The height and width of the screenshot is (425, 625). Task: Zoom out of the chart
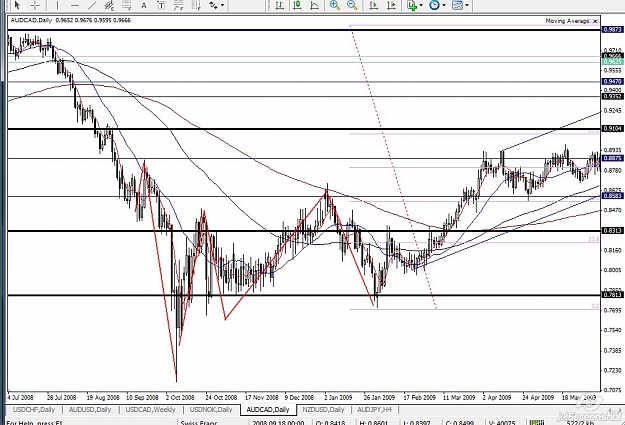352,5
